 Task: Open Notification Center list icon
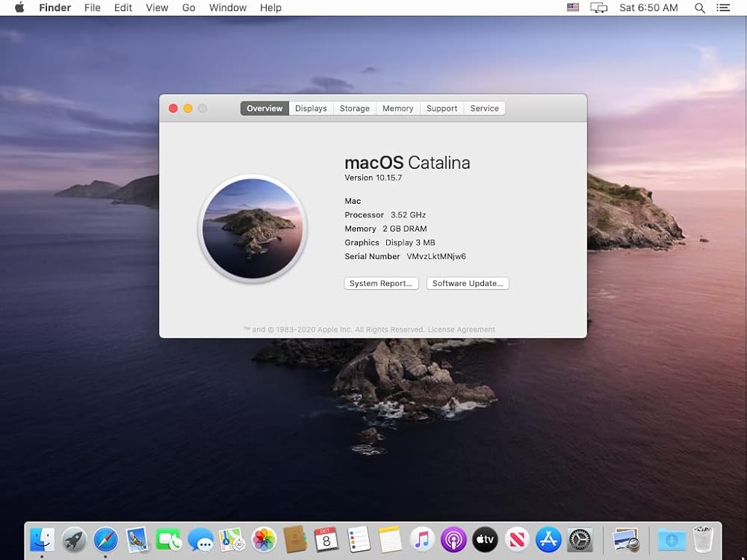click(x=723, y=7)
